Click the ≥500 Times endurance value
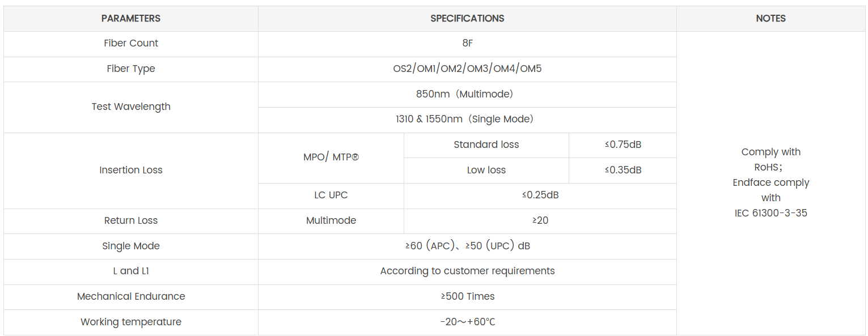868x336 pixels. point(467,297)
